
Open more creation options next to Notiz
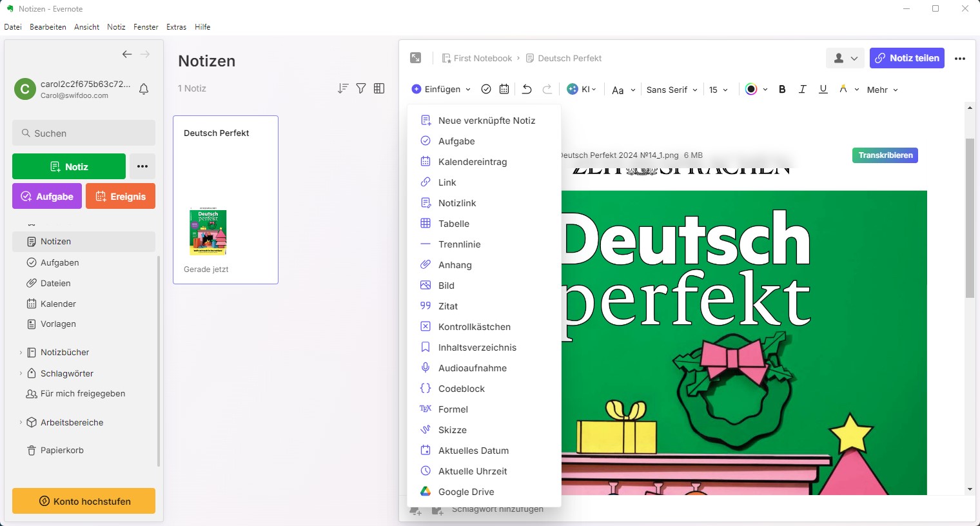click(x=142, y=166)
